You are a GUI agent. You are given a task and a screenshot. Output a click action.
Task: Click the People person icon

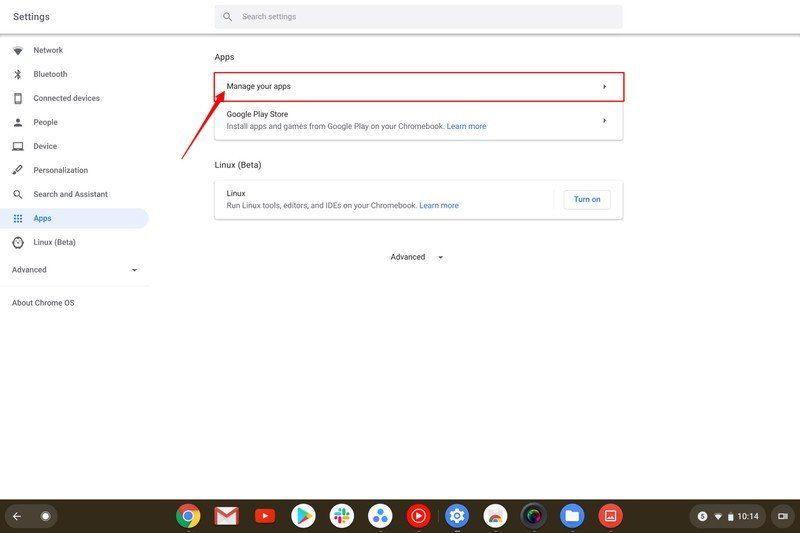coord(18,122)
